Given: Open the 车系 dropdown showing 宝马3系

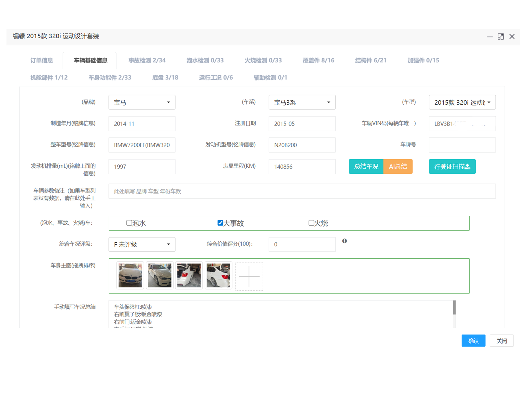Looking at the screenshot, I should [302, 102].
